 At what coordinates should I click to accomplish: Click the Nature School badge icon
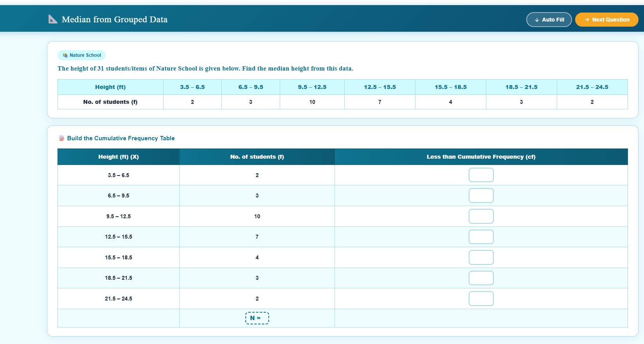[65, 55]
